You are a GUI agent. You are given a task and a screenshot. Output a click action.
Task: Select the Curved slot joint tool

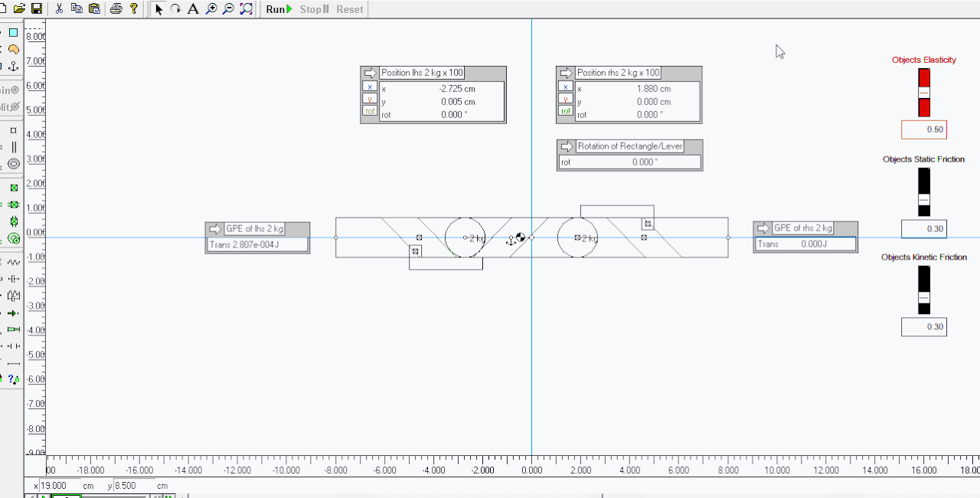point(14,238)
